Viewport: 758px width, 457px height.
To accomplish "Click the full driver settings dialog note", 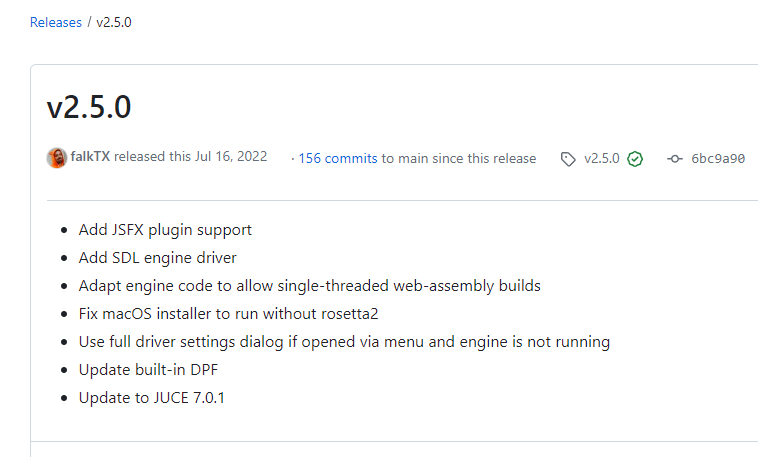I will coord(344,342).
